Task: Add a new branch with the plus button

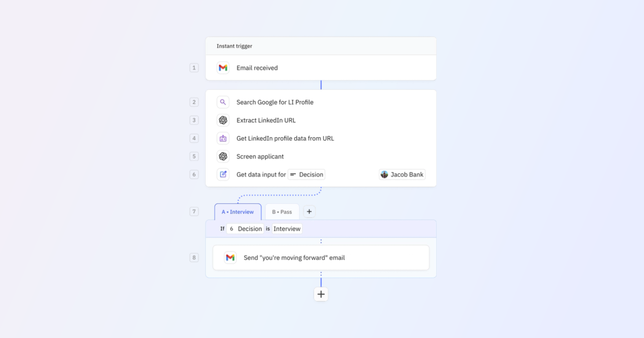Action: pyautogui.click(x=309, y=211)
